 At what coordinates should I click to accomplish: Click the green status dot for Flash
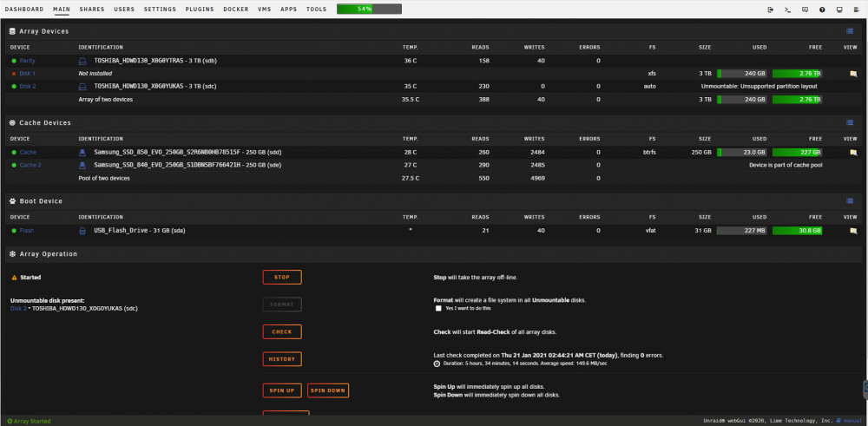click(14, 231)
